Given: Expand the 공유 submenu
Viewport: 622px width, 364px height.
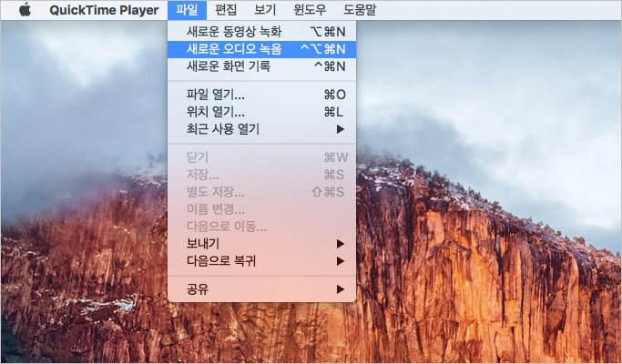Looking at the screenshot, I should [x=261, y=289].
